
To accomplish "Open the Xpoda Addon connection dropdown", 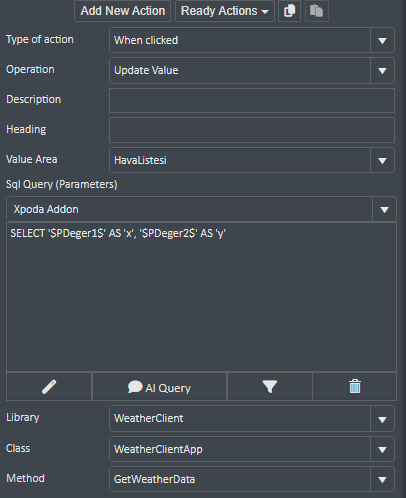I will click(384, 209).
